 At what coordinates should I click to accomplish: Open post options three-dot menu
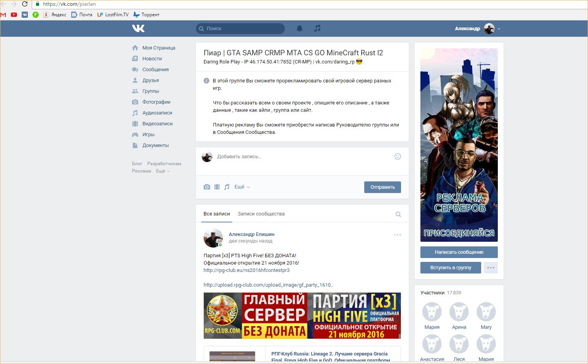pyautogui.click(x=397, y=235)
